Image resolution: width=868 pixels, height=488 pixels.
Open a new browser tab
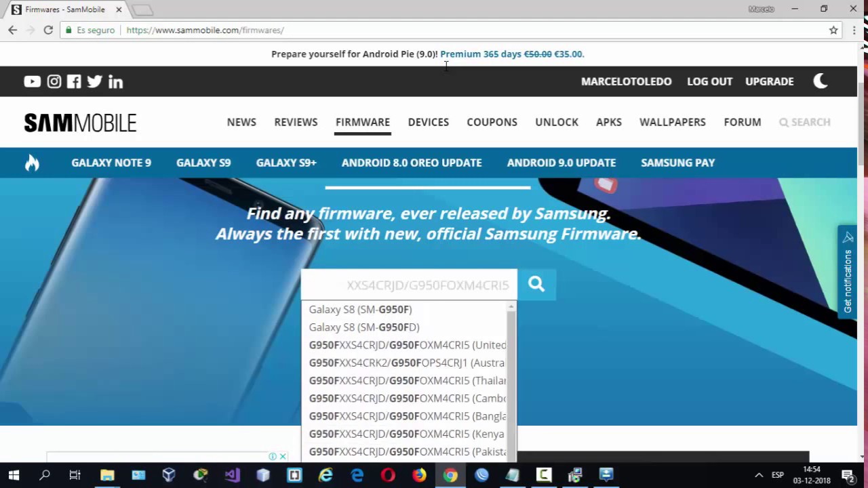pyautogui.click(x=142, y=9)
